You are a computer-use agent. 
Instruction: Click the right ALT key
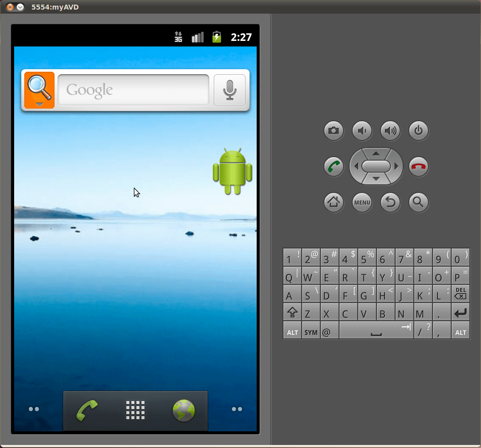[x=460, y=330]
